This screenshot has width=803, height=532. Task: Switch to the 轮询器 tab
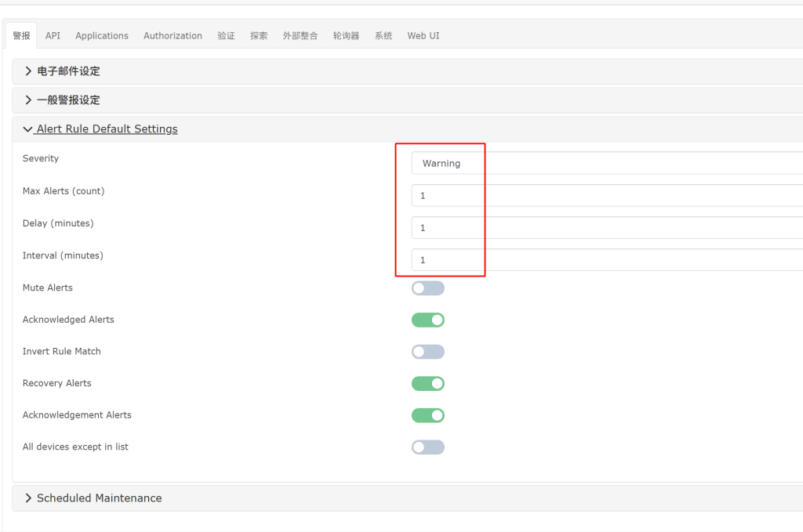coord(346,36)
